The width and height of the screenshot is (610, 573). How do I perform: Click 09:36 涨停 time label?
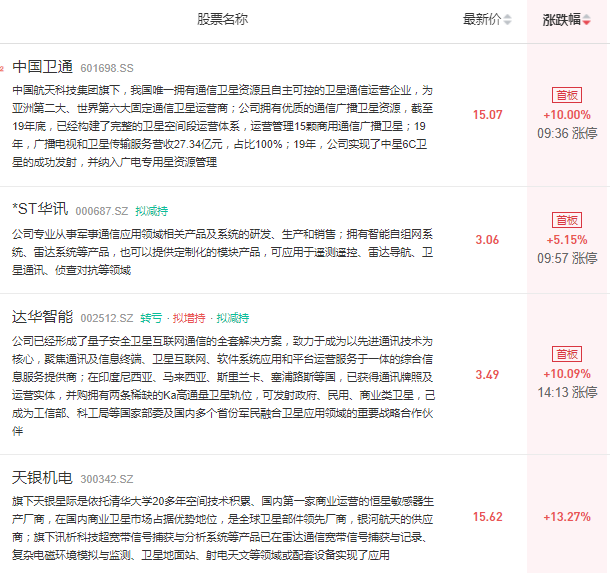coord(567,133)
